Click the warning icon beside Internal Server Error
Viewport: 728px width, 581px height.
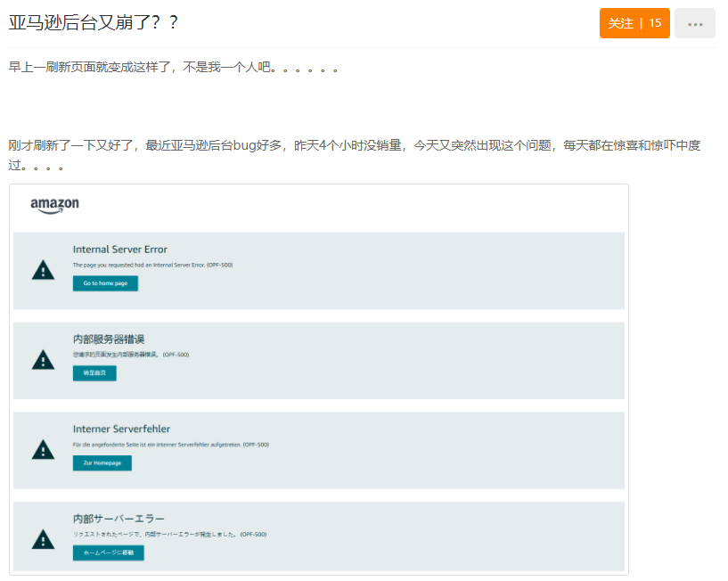pyautogui.click(x=43, y=270)
